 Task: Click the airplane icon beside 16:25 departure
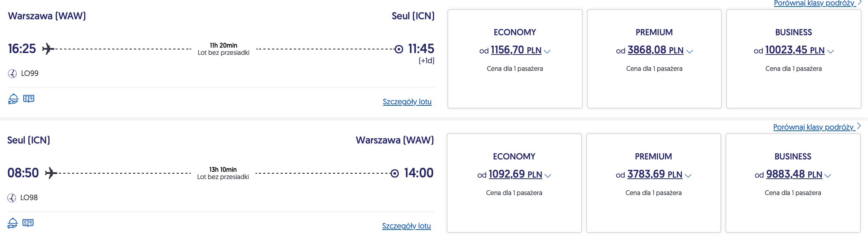pyautogui.click(x=48, y=49)
